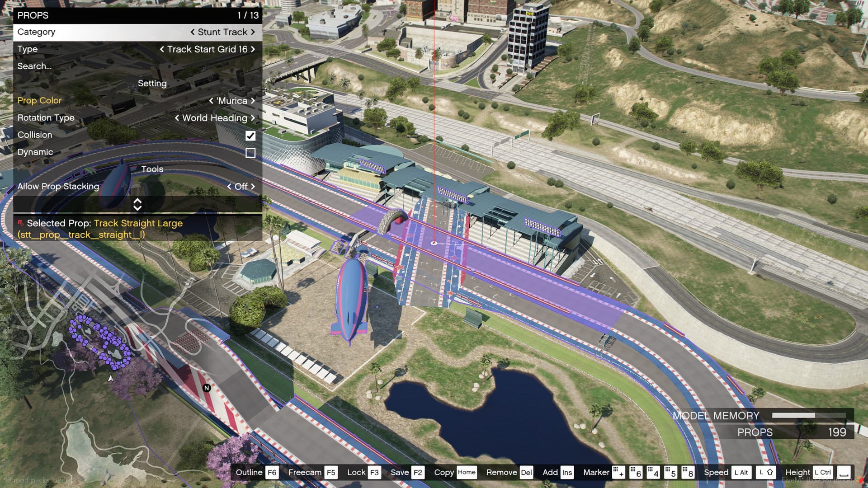Click the white cursor marker on the track
Viewport: 868px width, 488px height.
434,243
